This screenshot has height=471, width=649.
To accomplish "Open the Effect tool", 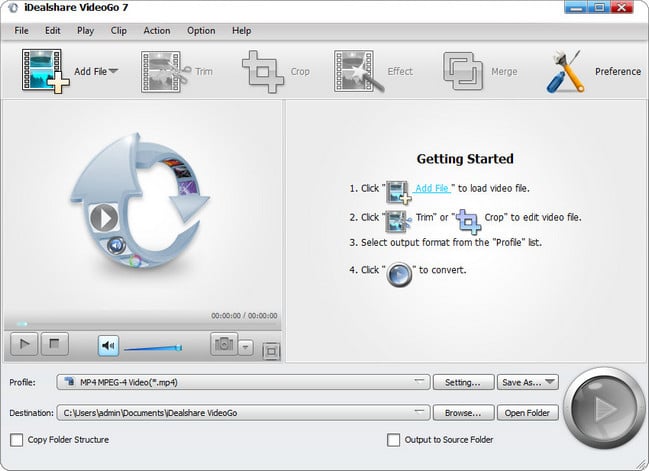I will 359,71.
